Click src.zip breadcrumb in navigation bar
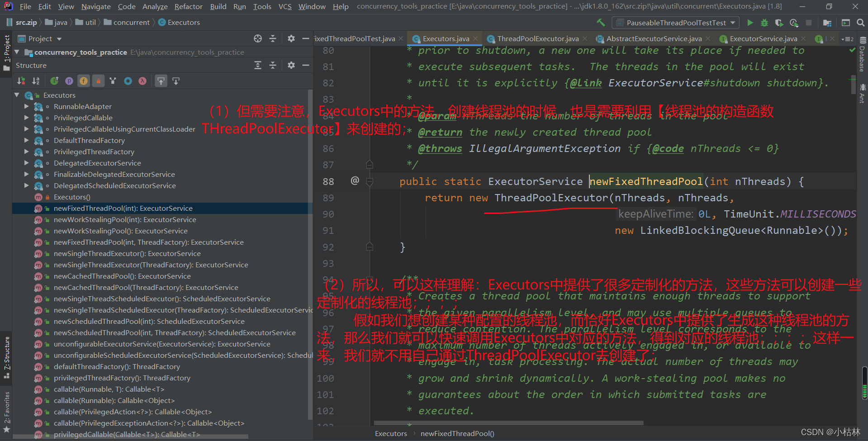This screenshot has width=868, height=441. point(22,22)
